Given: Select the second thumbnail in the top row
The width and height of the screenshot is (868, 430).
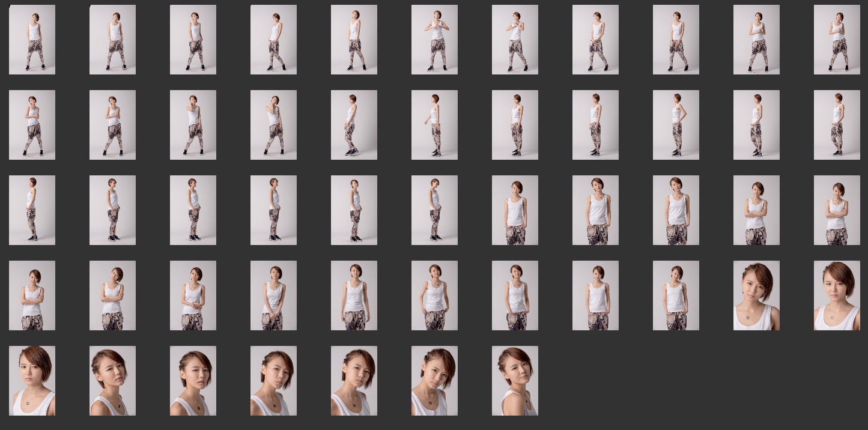Looking at the screenshot, I should pos(112,40).
